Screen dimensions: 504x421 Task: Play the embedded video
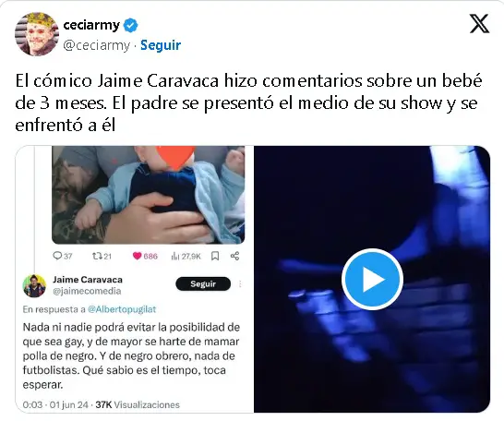372,279
